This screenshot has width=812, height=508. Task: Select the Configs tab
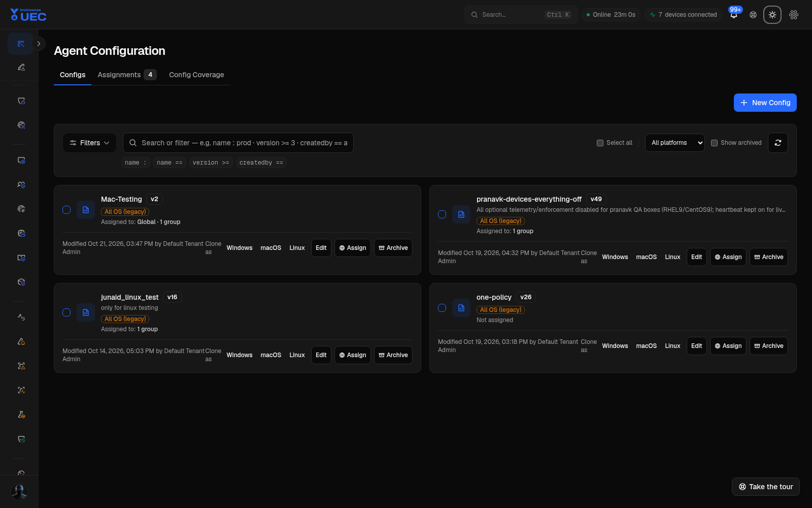[73, 75]
